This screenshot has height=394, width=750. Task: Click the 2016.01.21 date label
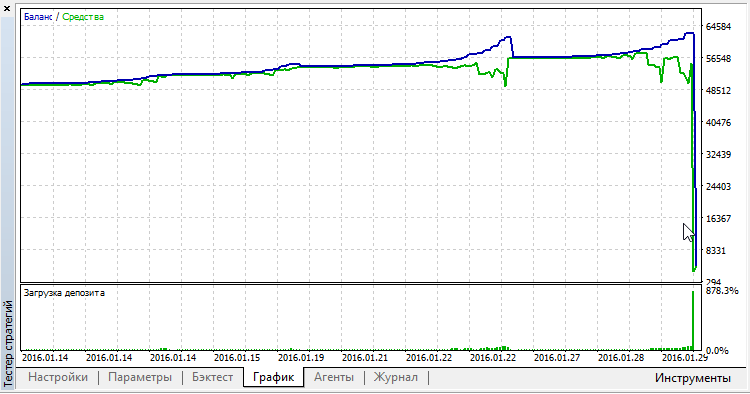(365, 358)
